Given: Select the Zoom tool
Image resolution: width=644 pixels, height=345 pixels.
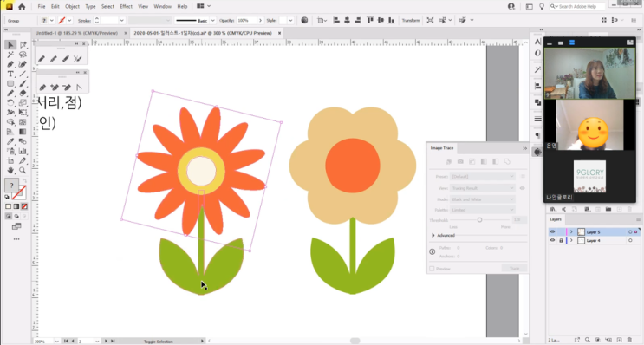Looking at the screenshot, I should click(x=23, y=171).
